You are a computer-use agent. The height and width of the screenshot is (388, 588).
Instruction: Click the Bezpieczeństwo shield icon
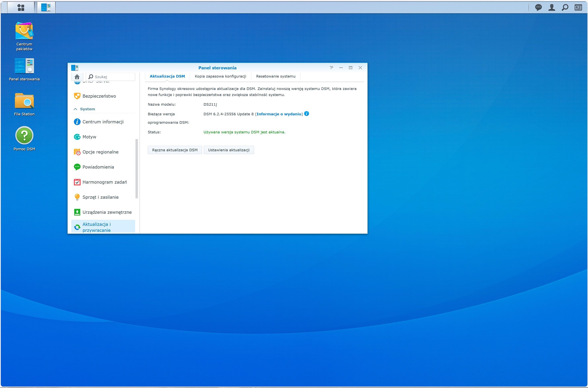pos(77,96)
